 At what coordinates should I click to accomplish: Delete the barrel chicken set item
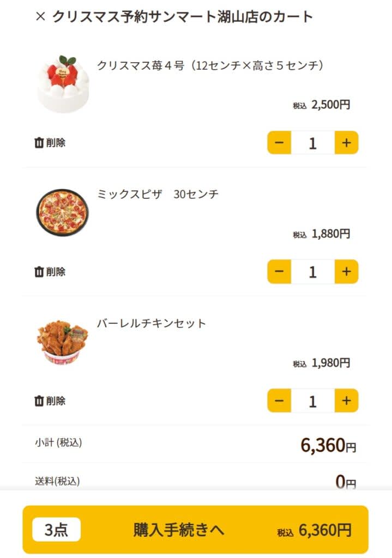50,401
